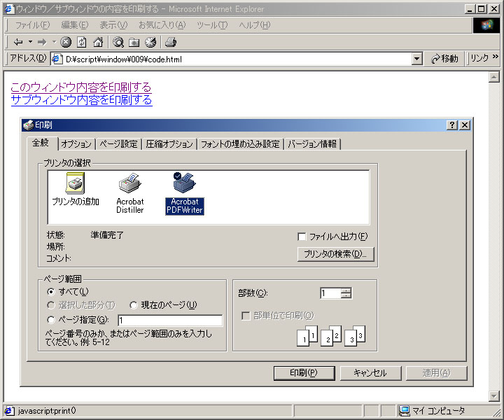Switch to the バージョン情報 tab

312,144
